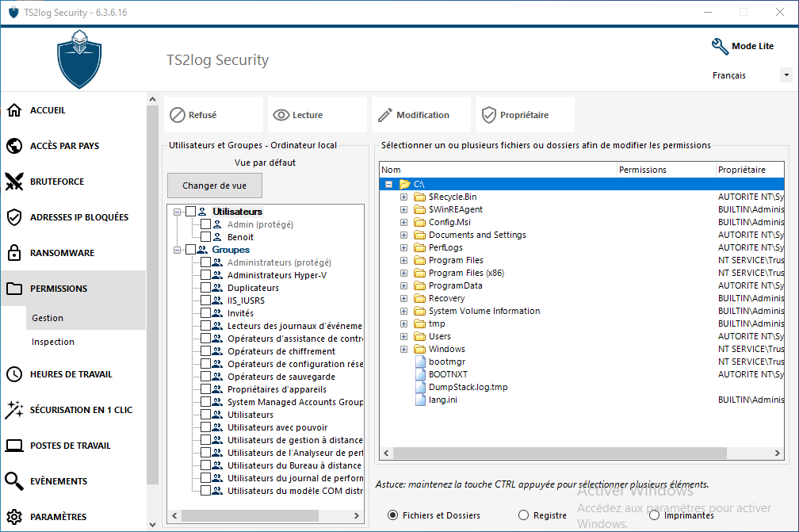Expand the Users folder node
This screenshot has height=532, width=799.
[x=403, y=336]
